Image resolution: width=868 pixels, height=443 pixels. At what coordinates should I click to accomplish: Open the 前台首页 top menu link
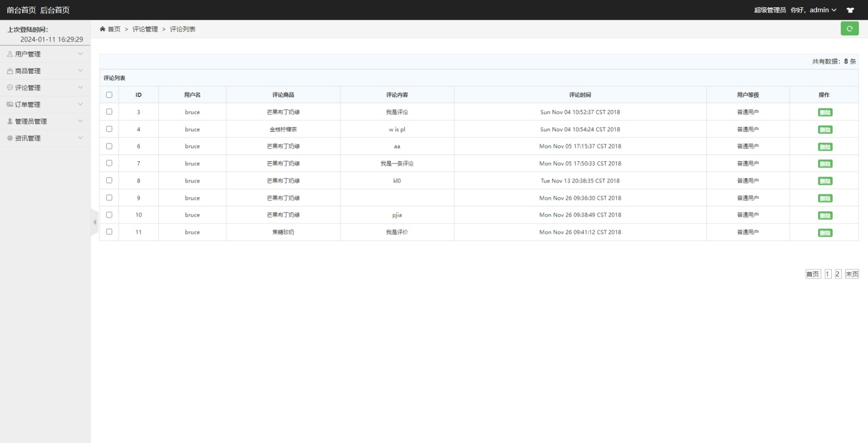point(21,10)
